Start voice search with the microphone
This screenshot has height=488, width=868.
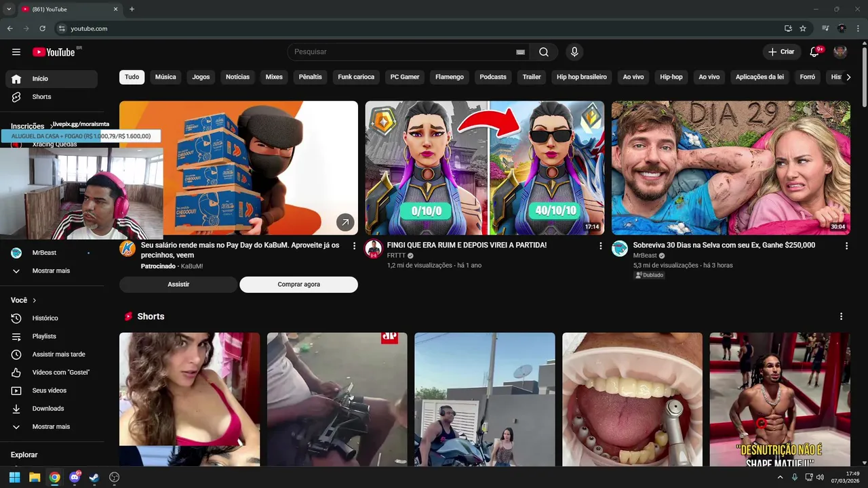pyautogui.click(x=574, y=52)
